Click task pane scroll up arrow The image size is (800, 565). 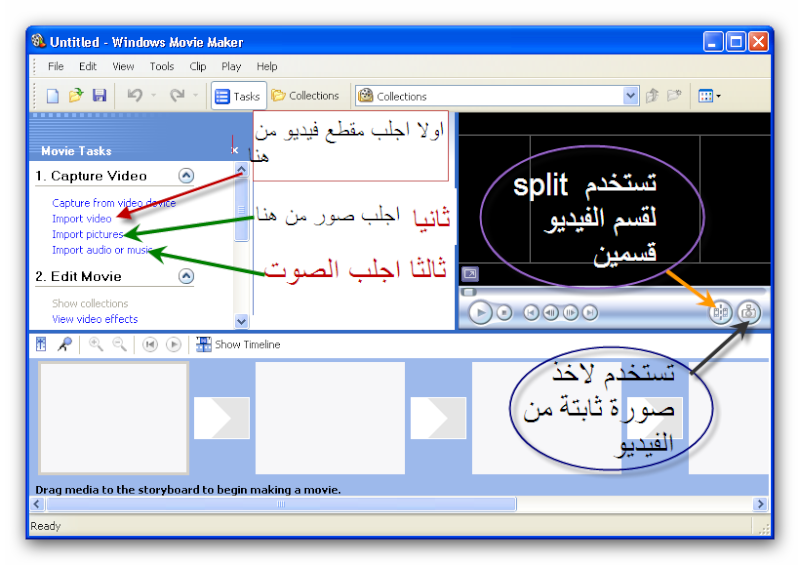[241, 169]
